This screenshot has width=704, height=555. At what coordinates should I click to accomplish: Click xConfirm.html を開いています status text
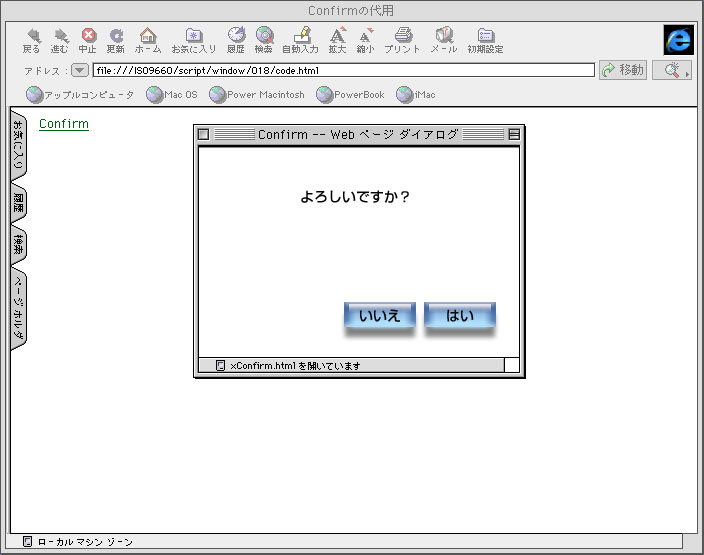295,366
